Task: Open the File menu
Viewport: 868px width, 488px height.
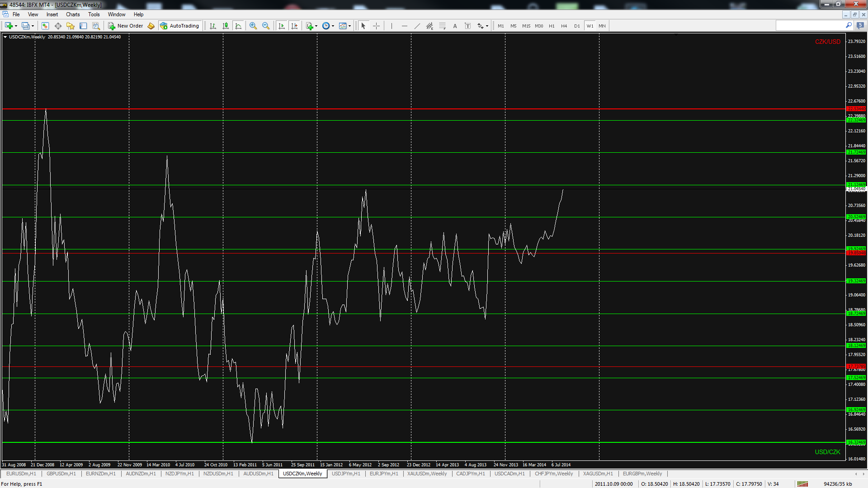Action: (16, 14)
